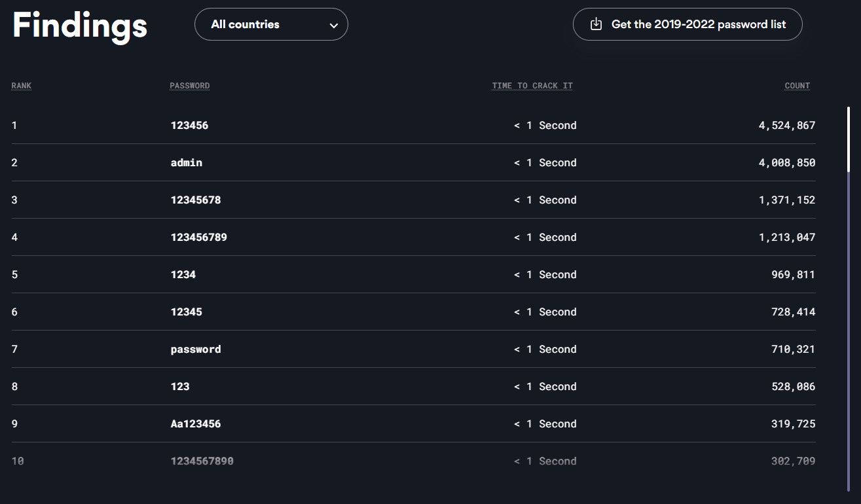
Task: Open the All countries dropdown
Action: coord(271,24)
